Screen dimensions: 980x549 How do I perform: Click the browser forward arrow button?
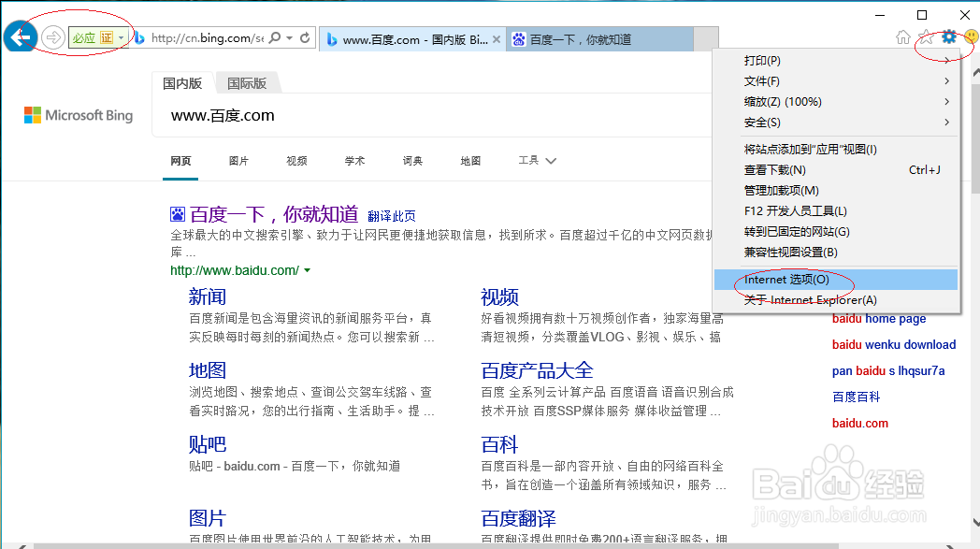pyautogui.click(x=53, y=37)
